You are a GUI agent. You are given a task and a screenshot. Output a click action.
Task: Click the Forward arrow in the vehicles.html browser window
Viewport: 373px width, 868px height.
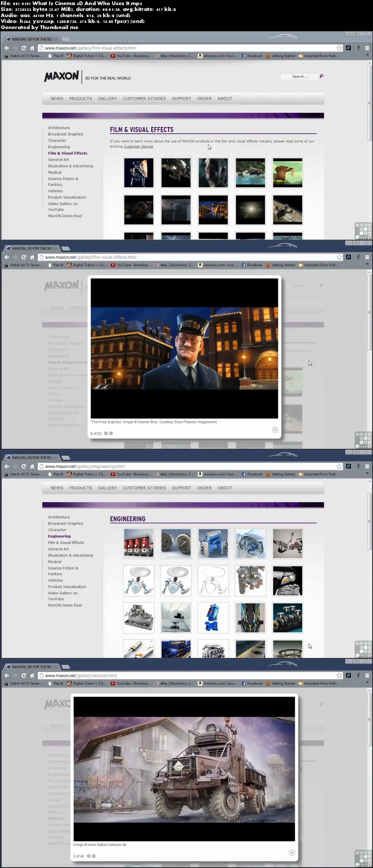click(15, 675)
